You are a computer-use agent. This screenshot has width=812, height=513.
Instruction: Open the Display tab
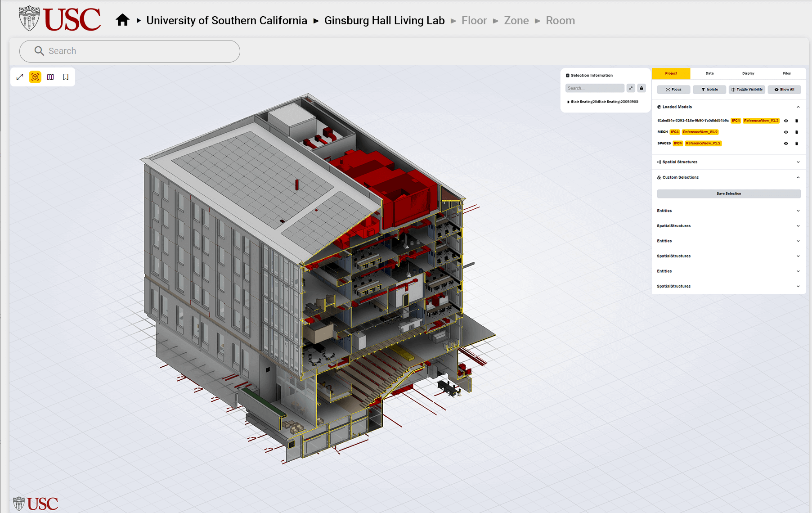748,73
